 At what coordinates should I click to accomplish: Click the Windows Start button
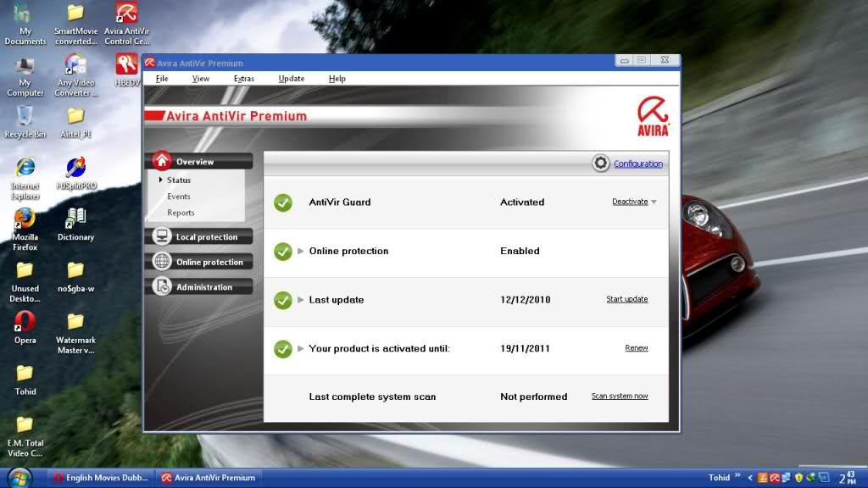point(19,478)
